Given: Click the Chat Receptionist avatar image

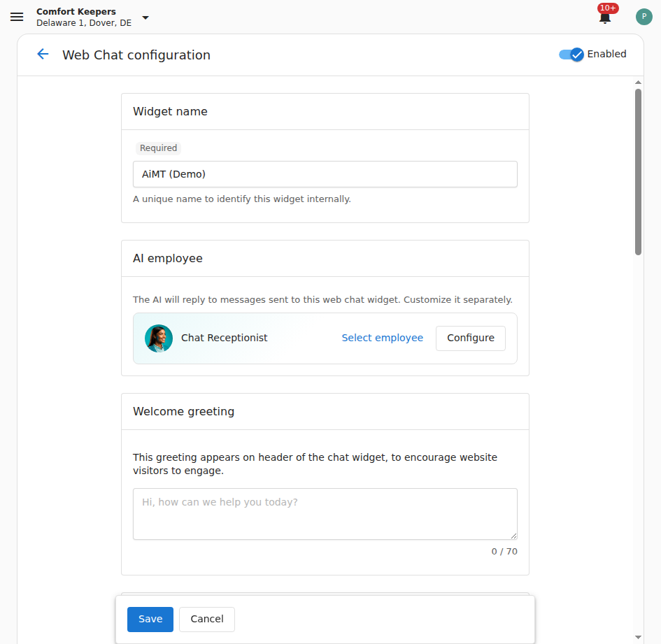Looking at the screenshot, I should coord(159,338).
